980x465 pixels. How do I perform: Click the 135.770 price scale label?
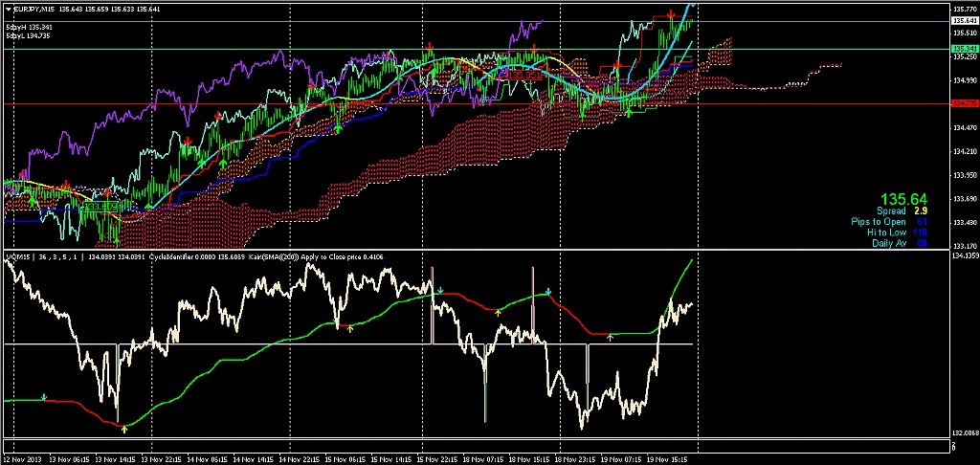click(x=965, y=9)
